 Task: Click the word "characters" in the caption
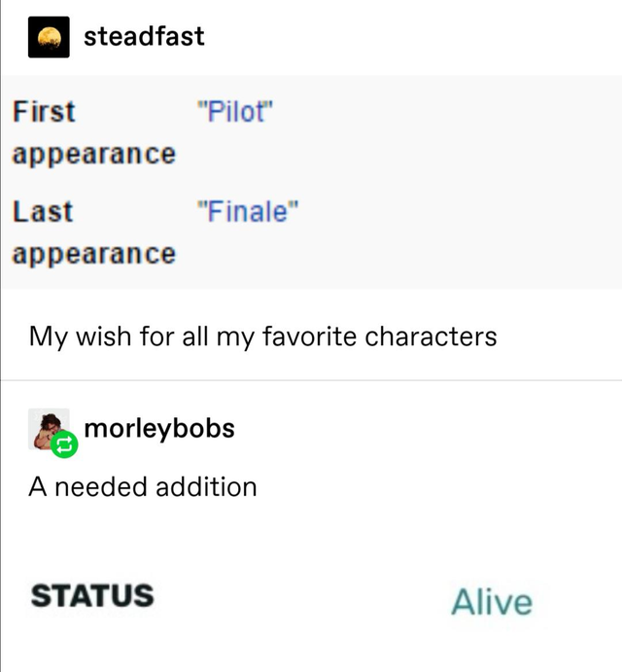point(432,336)
